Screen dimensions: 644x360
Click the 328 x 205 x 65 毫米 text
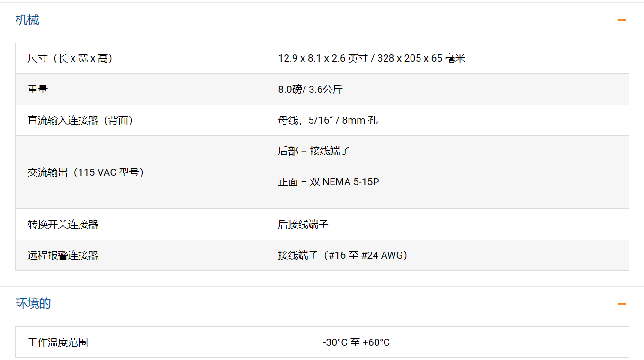(x=421, y=59)
